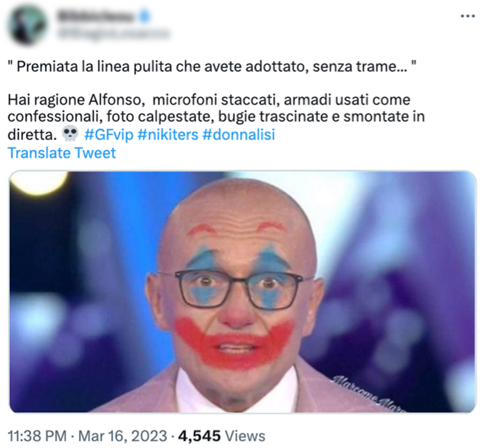The height and width of the screenshot is (448, 484).
Task: Click the skull emoji in the tweet
Action: coord(69,134)
